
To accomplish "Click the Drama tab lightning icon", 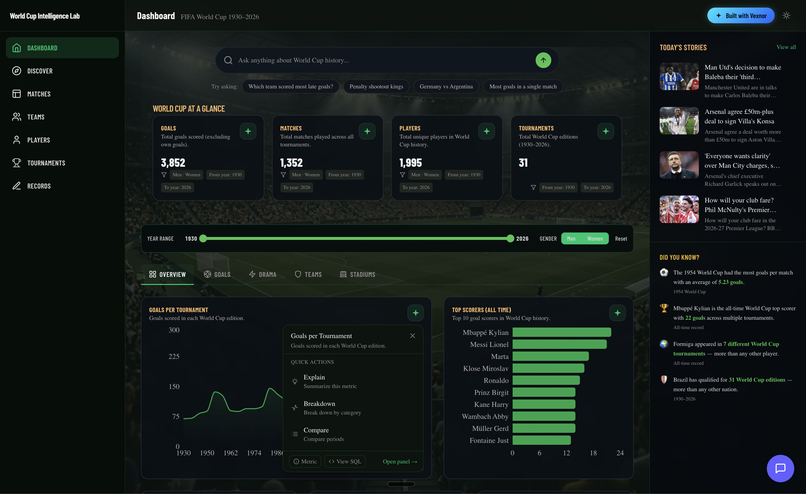I will click(x=252, y=275).
